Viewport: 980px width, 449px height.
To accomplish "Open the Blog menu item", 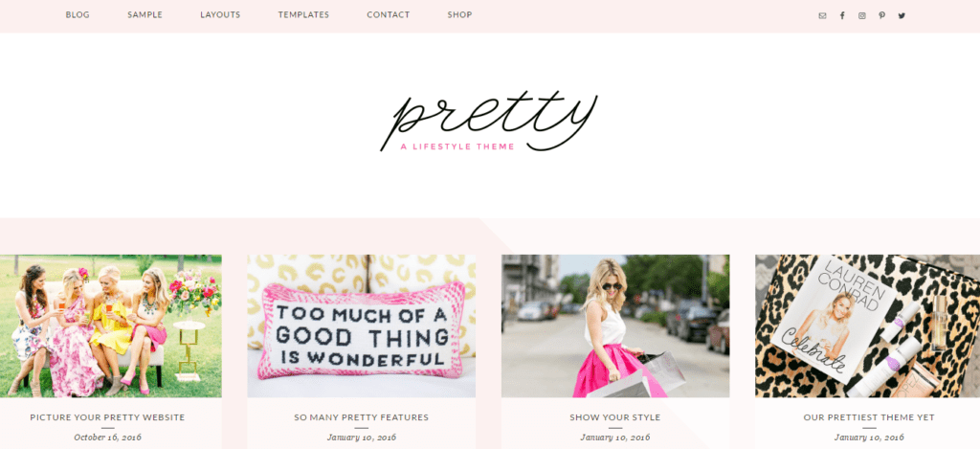I will point(78,15).
